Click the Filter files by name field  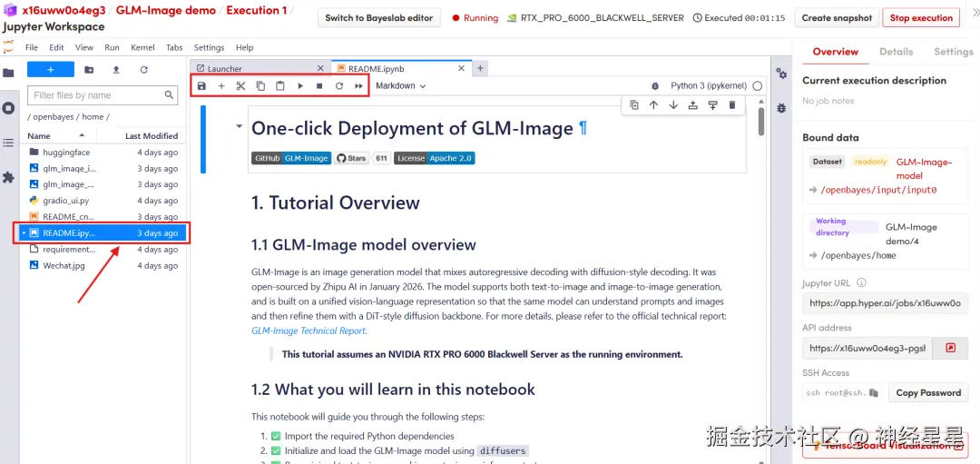[103, 95]
